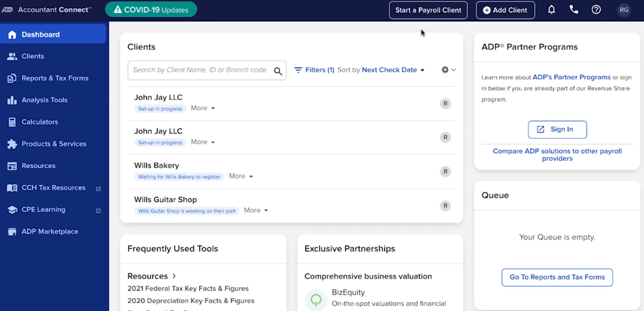Click BizEquity partnership name
The width and height of the screenshot is (644, 311).
click(348, 292)
